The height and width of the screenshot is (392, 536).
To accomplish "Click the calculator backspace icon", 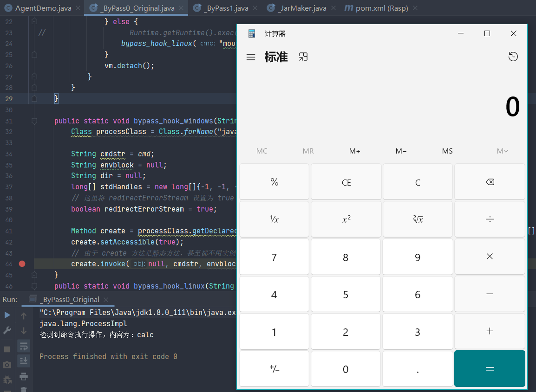I will (x=490, y=182).
